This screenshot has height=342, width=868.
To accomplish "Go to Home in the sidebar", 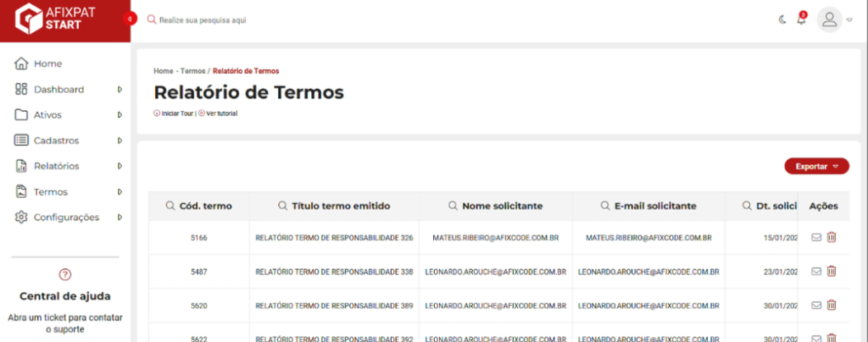I will [x=47, y=63].
